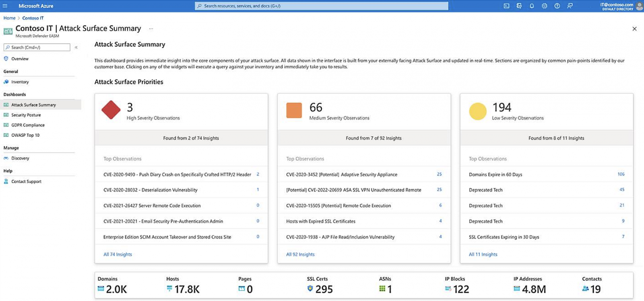Open All 92 Insights link
644x301 pixels.
pyautogui.click(x=300, y=254)
